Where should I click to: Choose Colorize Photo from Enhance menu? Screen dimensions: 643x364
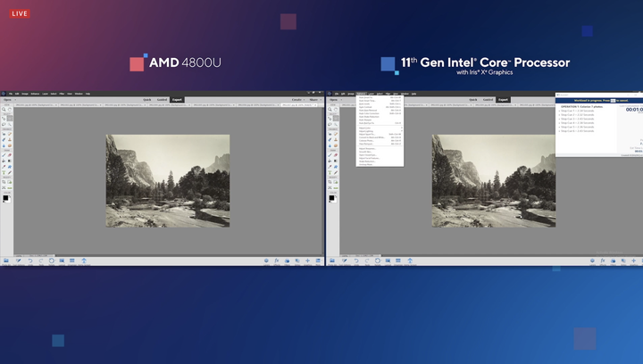380,140
